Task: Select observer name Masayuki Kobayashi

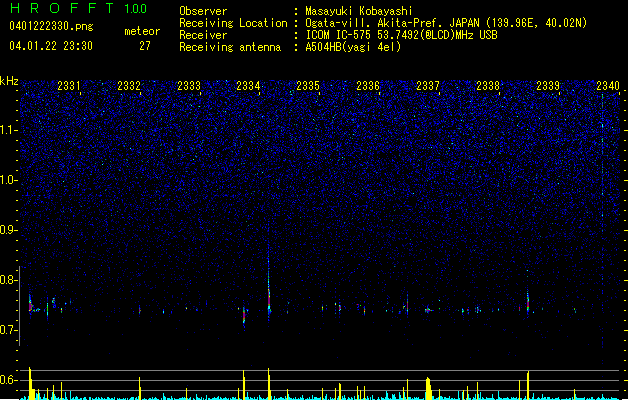Action: coord(358,11)
